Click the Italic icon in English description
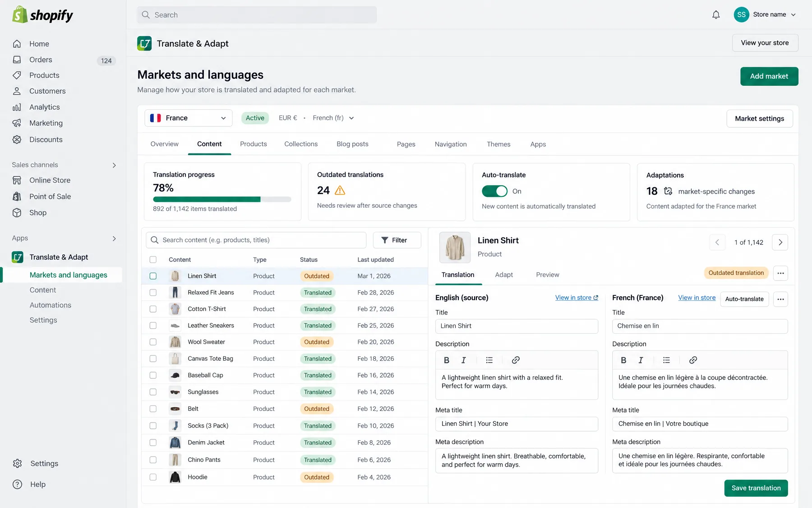 pos(463,360)
